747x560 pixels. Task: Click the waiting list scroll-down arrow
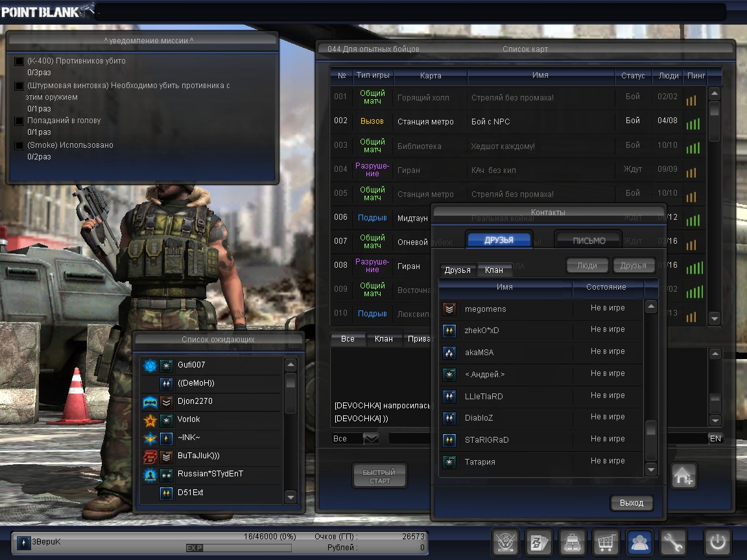coord(290,497)
